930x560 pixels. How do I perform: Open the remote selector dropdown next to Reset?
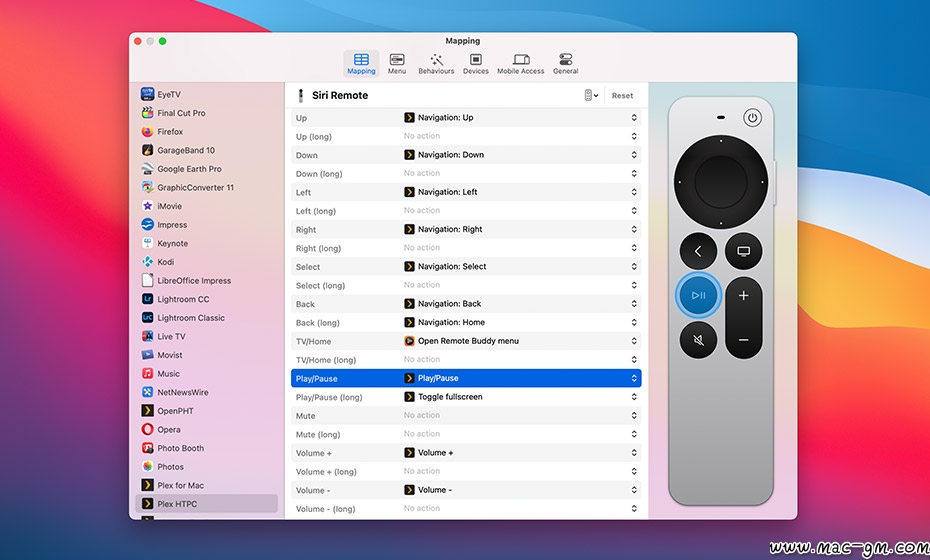(x=591, y=96)
